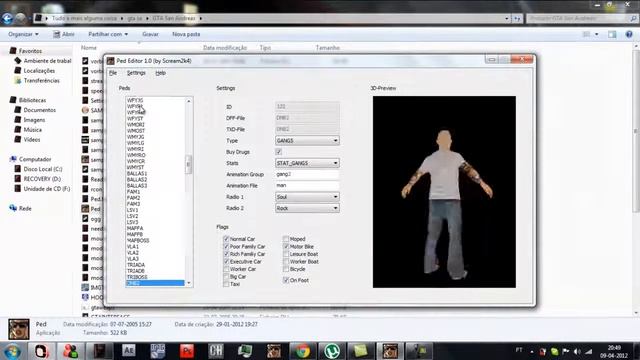Open Google Chrome from the taskbar
The height and width of the screenshot is (360, 640).
(x=302, y=351)
